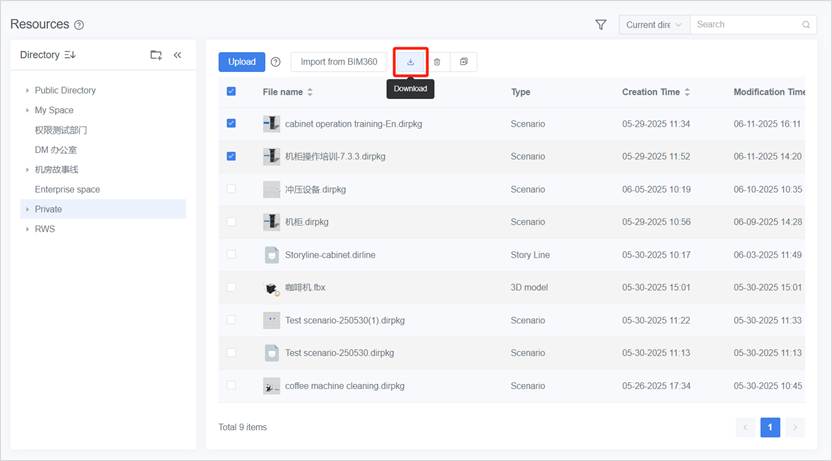Select 权限测试部门 in directory tree

tap(60, 130)
